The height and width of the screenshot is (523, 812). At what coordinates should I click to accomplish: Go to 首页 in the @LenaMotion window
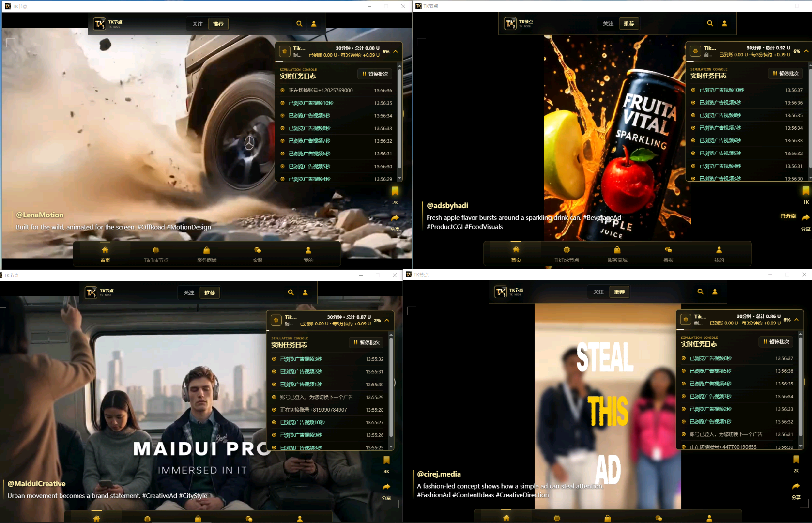click(x=105, y=254)
